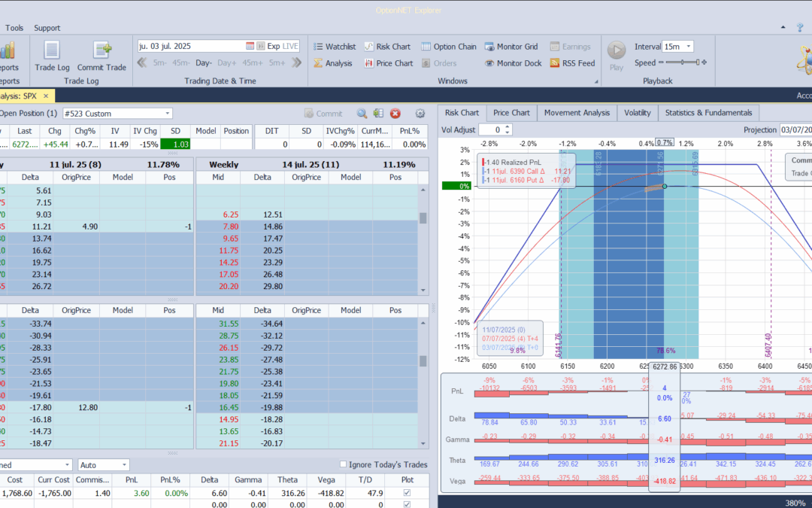This screenshot has height=508, width=812.
Task: Open the Support menu
Action: point(47,28)
